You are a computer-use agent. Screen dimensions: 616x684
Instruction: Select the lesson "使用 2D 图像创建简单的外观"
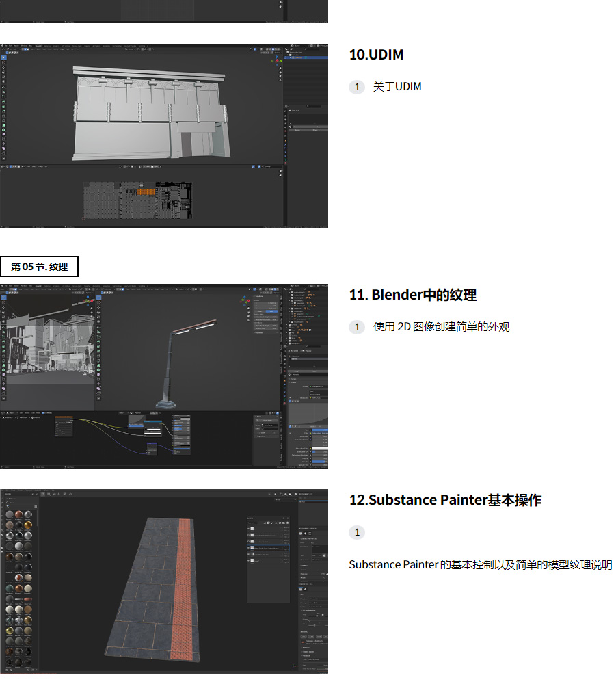click(441, 327)
